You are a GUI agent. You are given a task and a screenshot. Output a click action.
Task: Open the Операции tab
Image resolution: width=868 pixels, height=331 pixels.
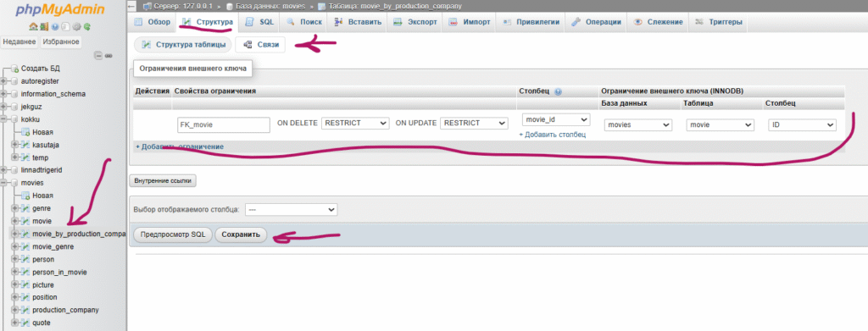596,23
